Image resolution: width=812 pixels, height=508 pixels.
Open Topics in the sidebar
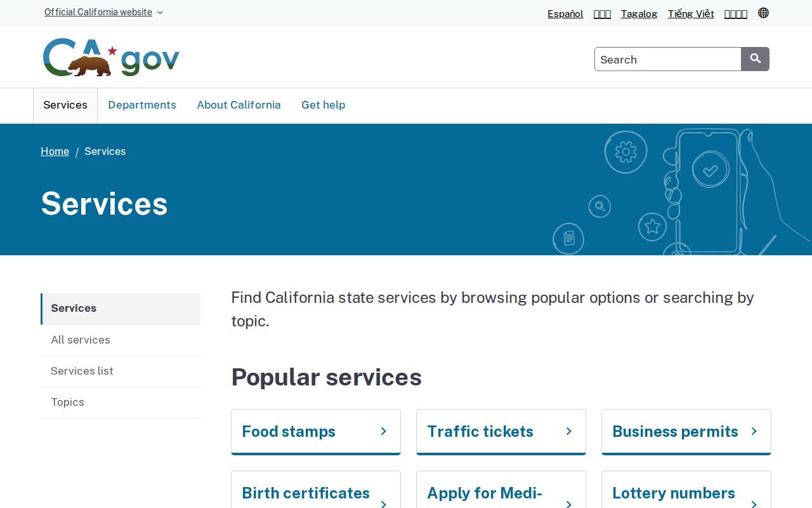(121, 403)
